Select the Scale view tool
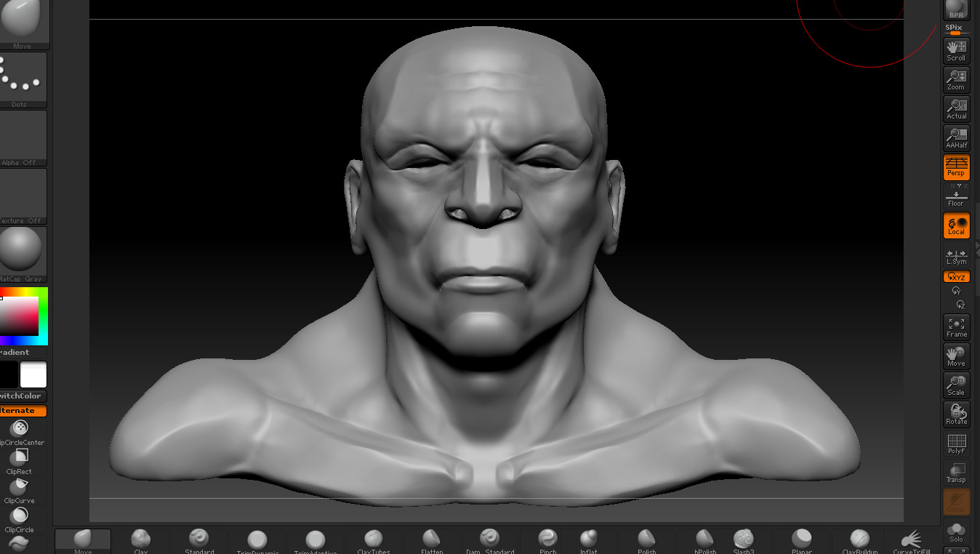Image resolution: width=980 pixels, height=554 pixels. click(956, 385)
